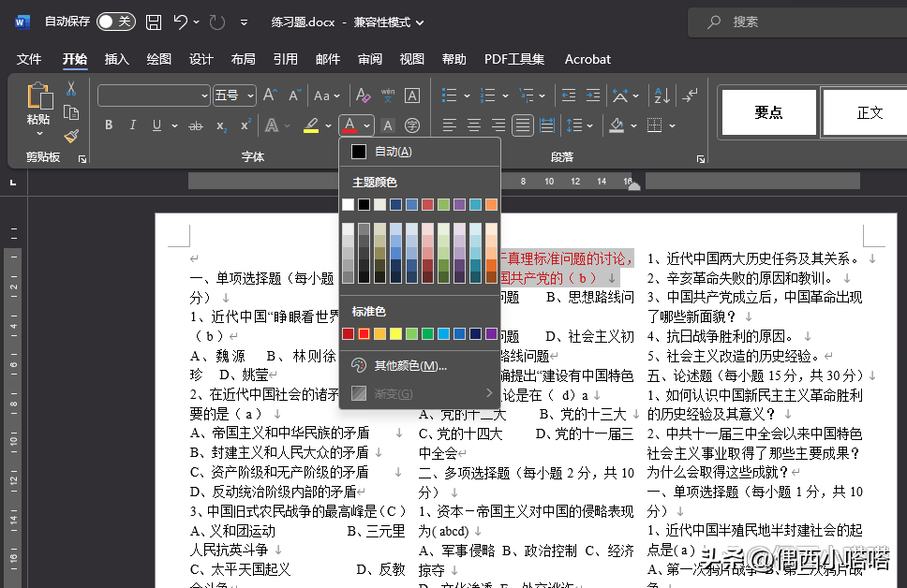Select the 自动(A) color option
The width and height of the screenshot is (907, 588).
[392, 152]
